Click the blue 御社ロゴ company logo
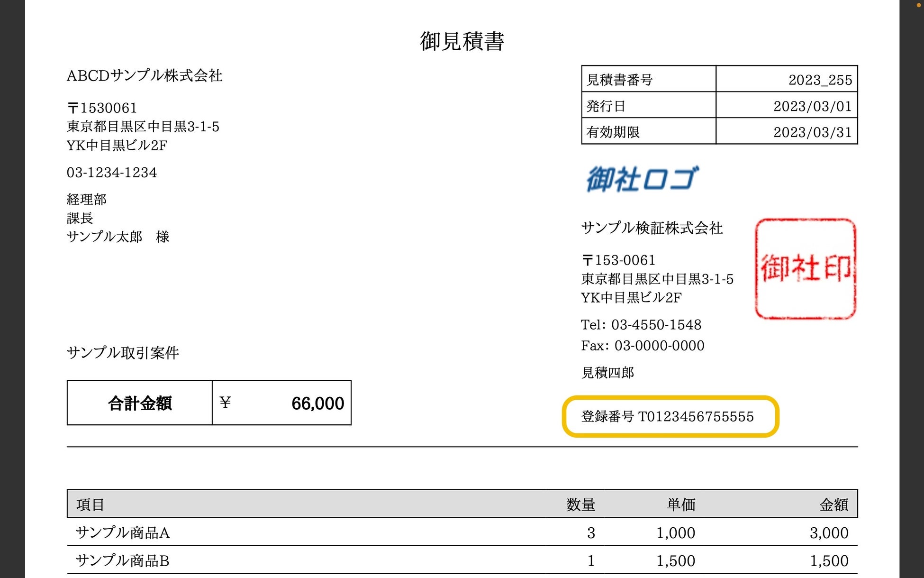 [x=642, y=179]
